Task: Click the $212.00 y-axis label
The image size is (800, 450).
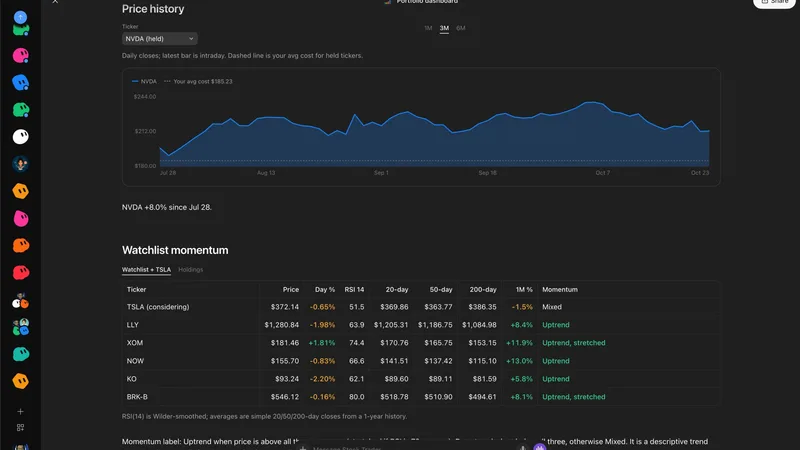Action: pyautogui.click(x=145, y=131)
